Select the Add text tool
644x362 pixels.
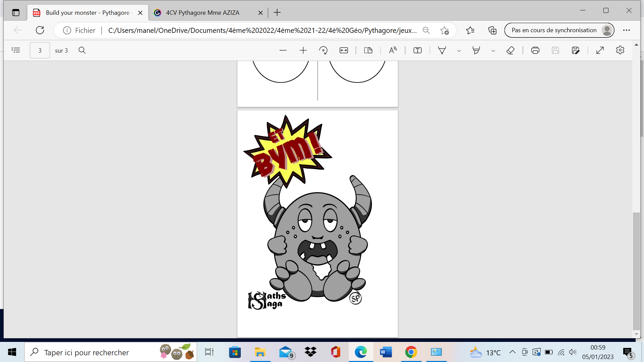pyautogui.click(x=418, y=50)
